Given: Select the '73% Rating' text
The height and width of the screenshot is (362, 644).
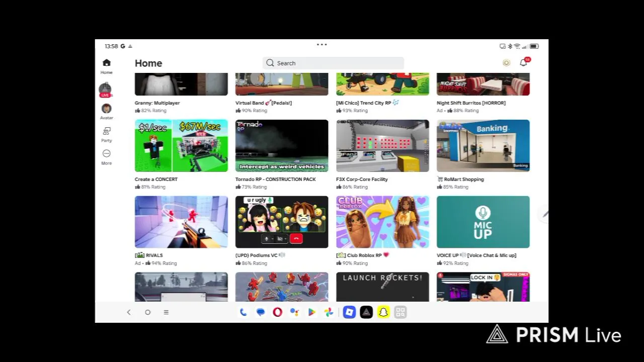Looking at the screenshot, I should click(254, 187).
